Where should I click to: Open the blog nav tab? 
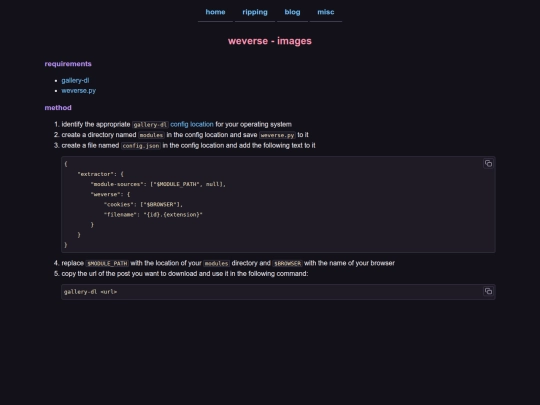[x=292, y=12]
